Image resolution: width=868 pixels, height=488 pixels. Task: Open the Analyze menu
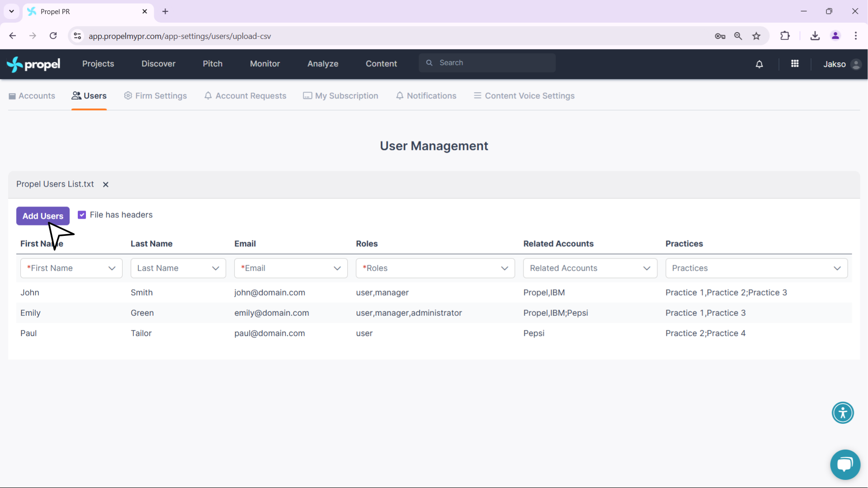click(x=323, y=64)
